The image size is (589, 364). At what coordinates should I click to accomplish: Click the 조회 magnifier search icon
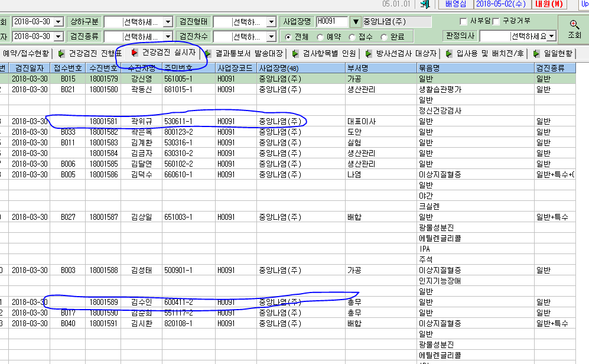[574, 24]
